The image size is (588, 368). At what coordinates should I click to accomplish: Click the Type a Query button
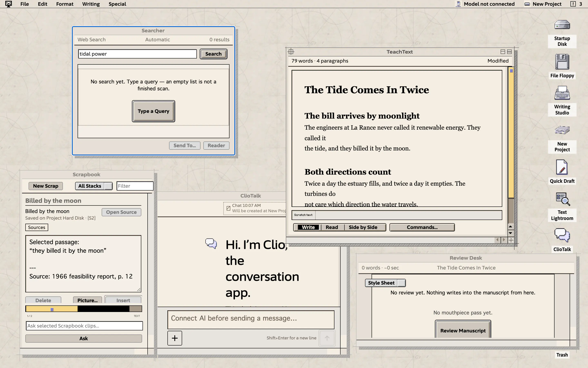click(153, 111)
